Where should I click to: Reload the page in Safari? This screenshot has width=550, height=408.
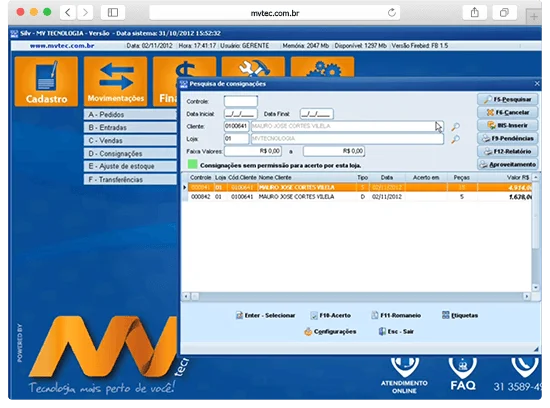pyautogui.click(x=392, y=13)
